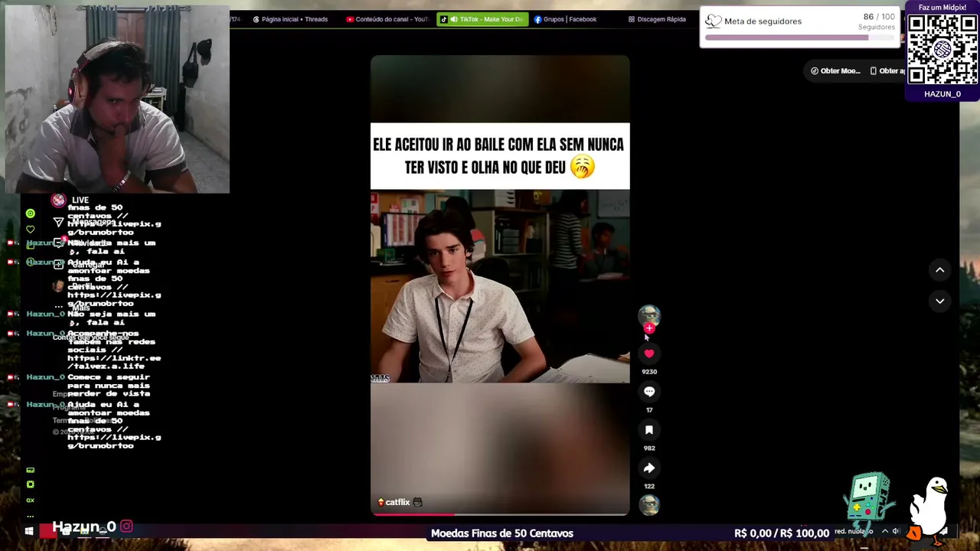
Task: Click the 9230 likes count
Action: [x=649, y=372]
